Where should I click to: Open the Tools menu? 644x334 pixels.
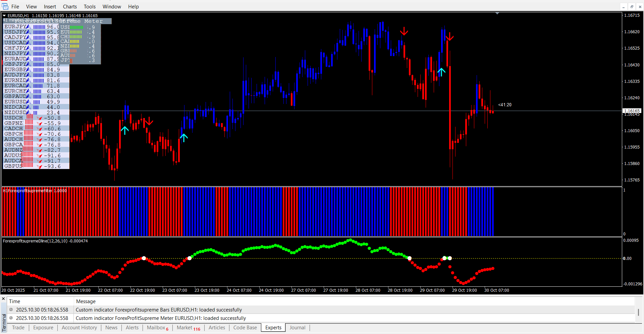click(90, 7)
